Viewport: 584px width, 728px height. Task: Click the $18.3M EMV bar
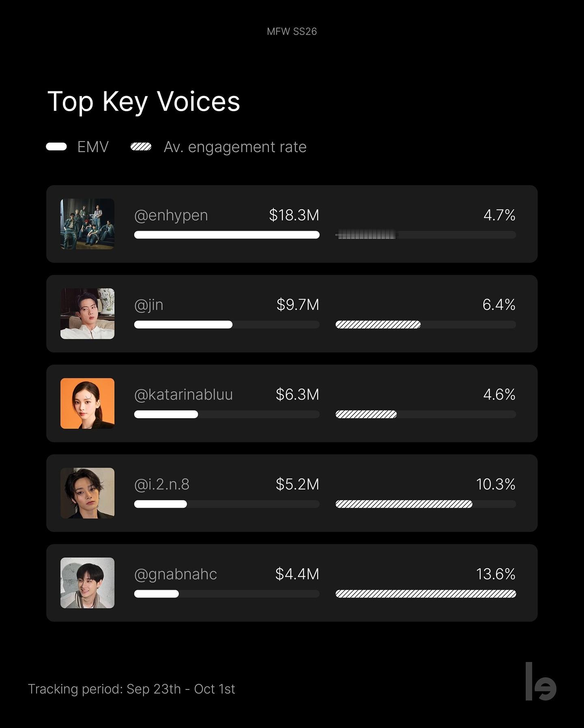[x=227, y=235]
